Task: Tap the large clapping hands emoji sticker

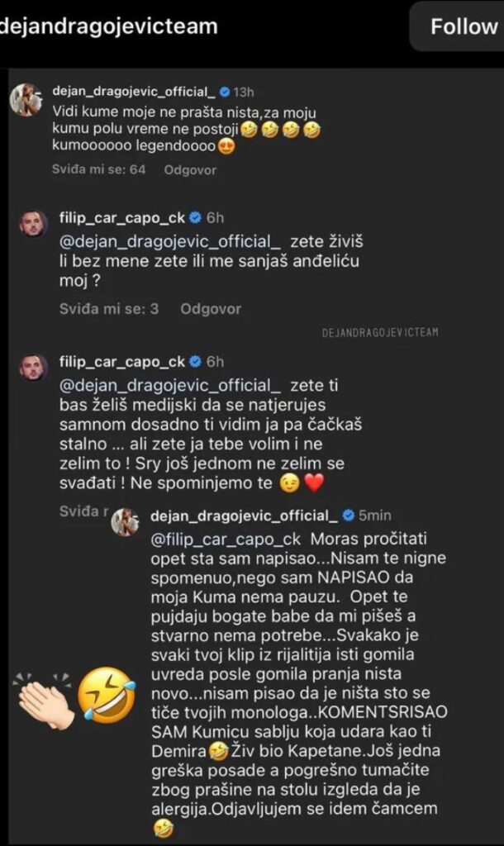Action: pyautogui.click(x=42, y=701)
